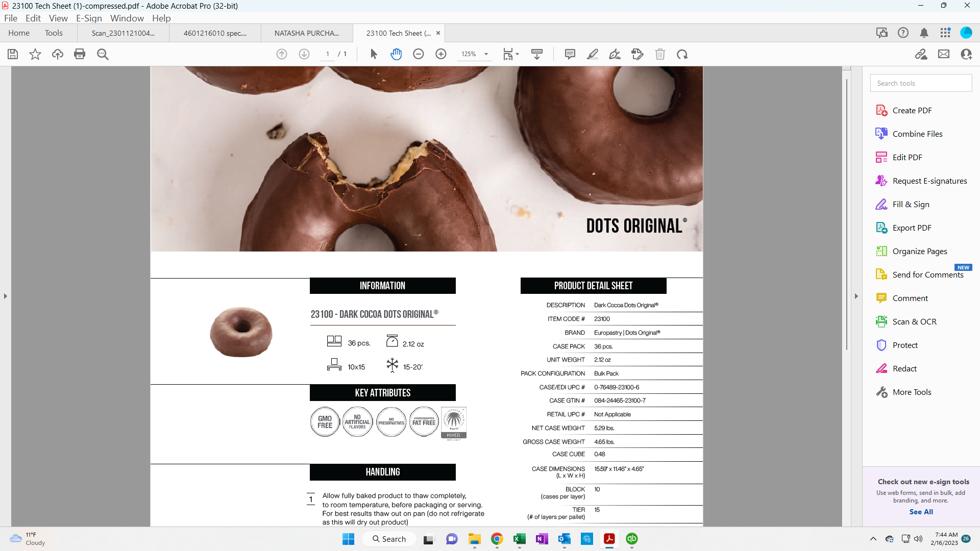Rotate the page view icon

tap(682, 54)
